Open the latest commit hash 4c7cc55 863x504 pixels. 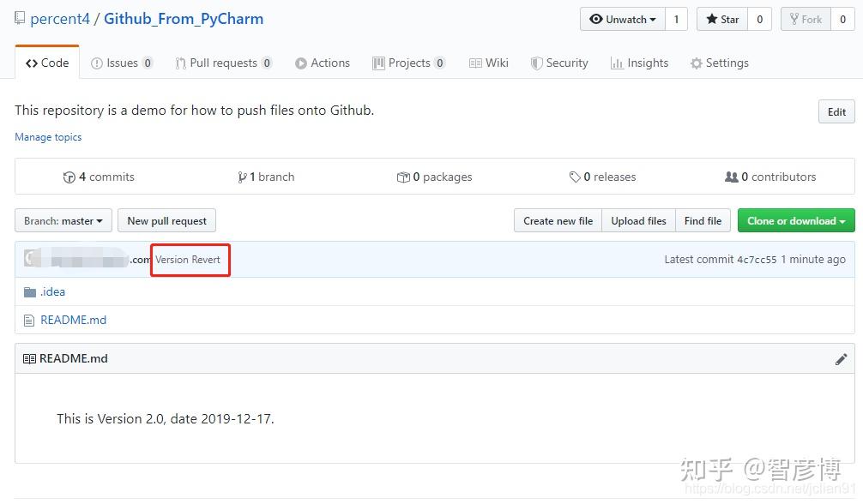click(757, 260)
